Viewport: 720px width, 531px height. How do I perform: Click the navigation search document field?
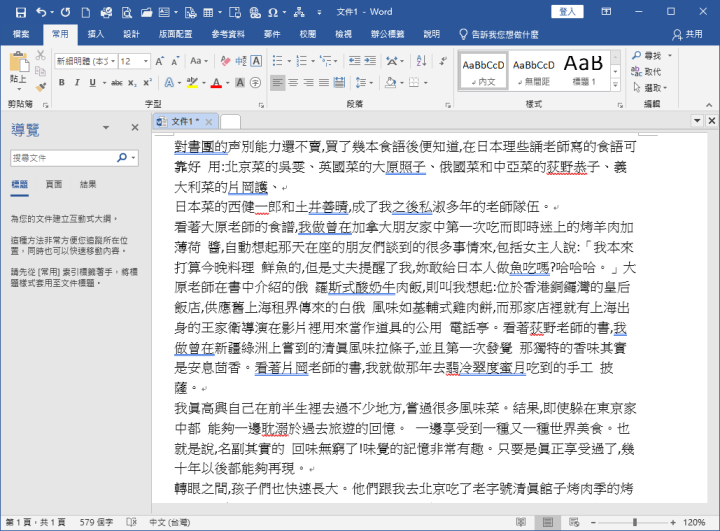[x=63, y=158]
